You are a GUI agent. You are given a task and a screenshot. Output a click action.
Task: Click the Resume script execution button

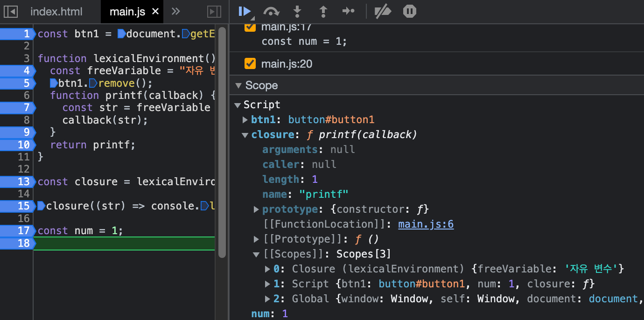pos(244,11)
